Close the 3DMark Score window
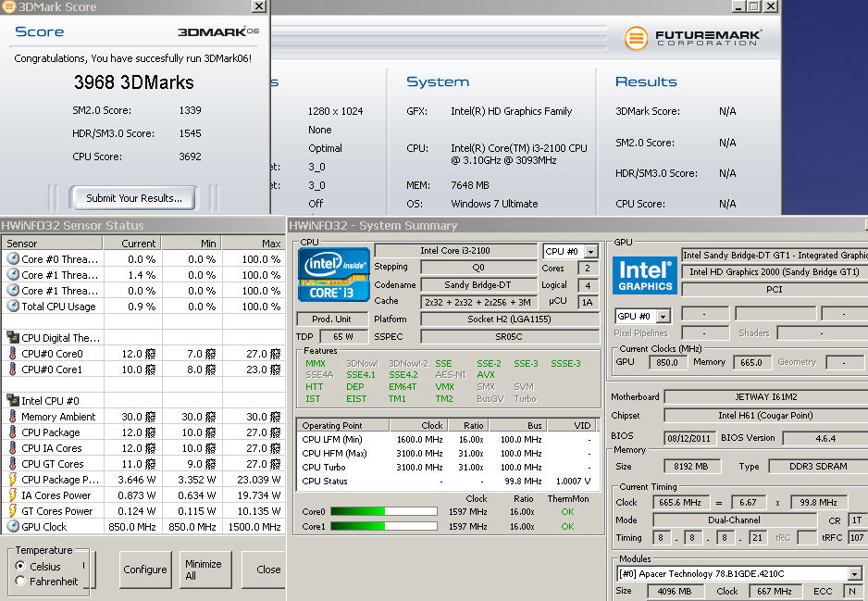The width and height of the screenshot is (868, 601). [259, 6]
